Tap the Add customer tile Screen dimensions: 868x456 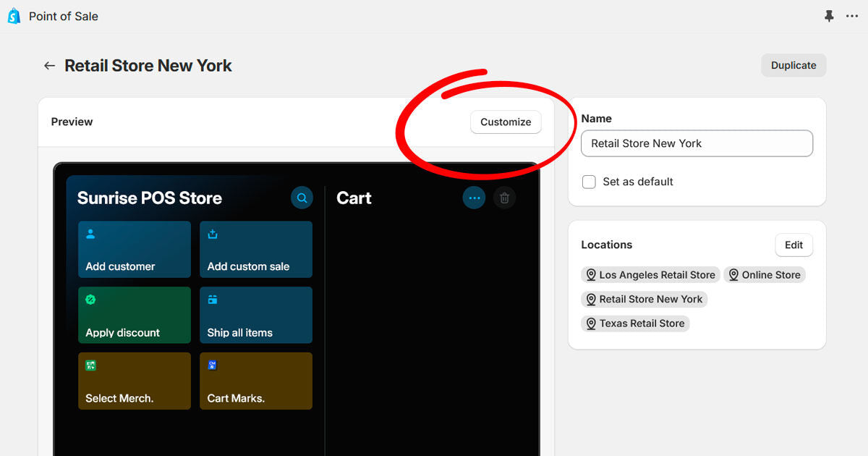pyautogui.click(x=135, y=249)
